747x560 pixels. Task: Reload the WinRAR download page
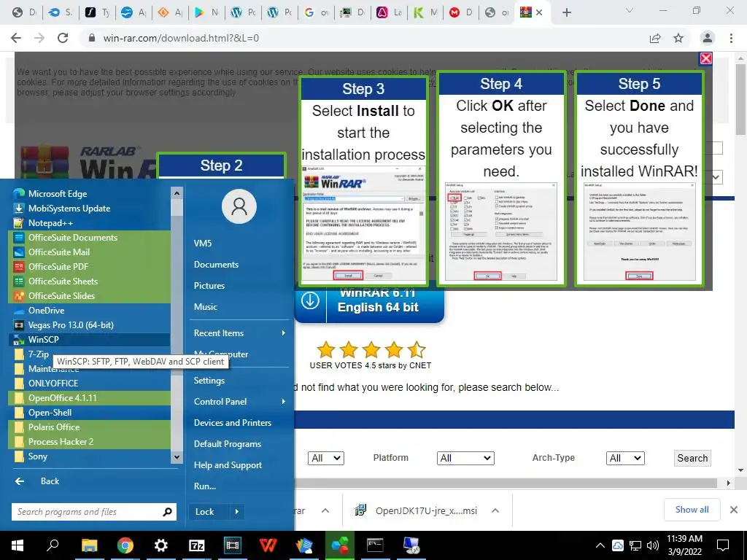[63, 38]
